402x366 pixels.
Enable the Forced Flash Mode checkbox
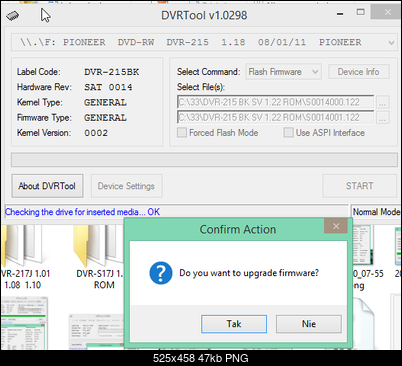click(x=182, y=133)
